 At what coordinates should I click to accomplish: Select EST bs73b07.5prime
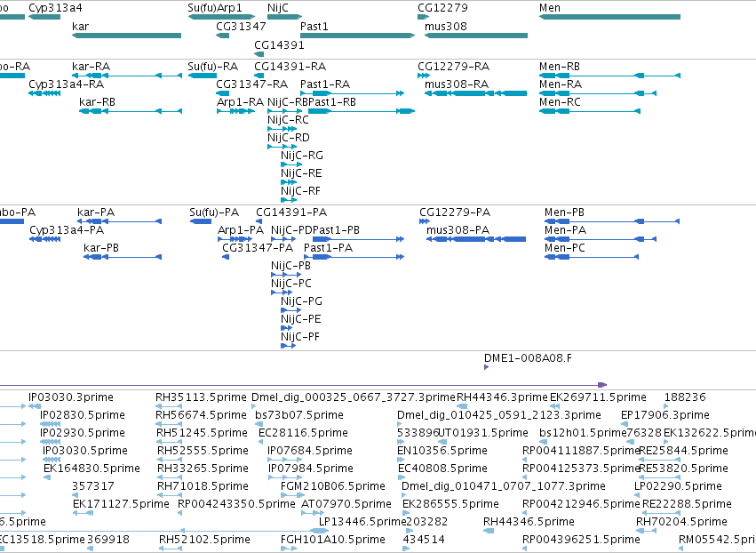click(x=257, y=424)
